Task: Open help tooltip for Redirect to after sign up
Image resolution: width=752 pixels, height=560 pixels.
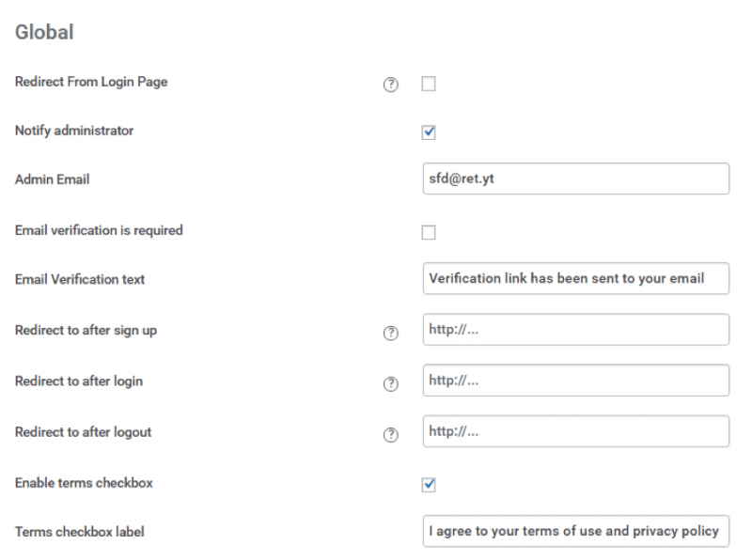Action: click(x=391, y=334)
